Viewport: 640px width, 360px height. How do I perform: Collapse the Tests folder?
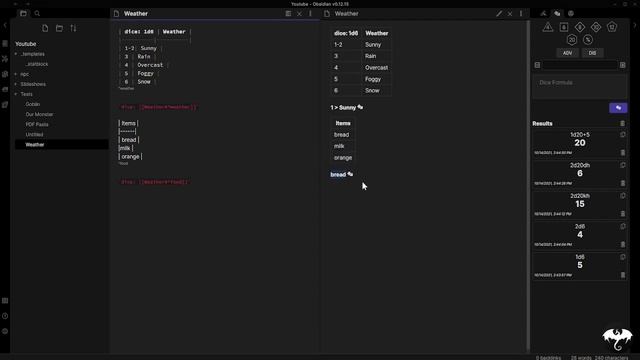click(x=26, y=94)
